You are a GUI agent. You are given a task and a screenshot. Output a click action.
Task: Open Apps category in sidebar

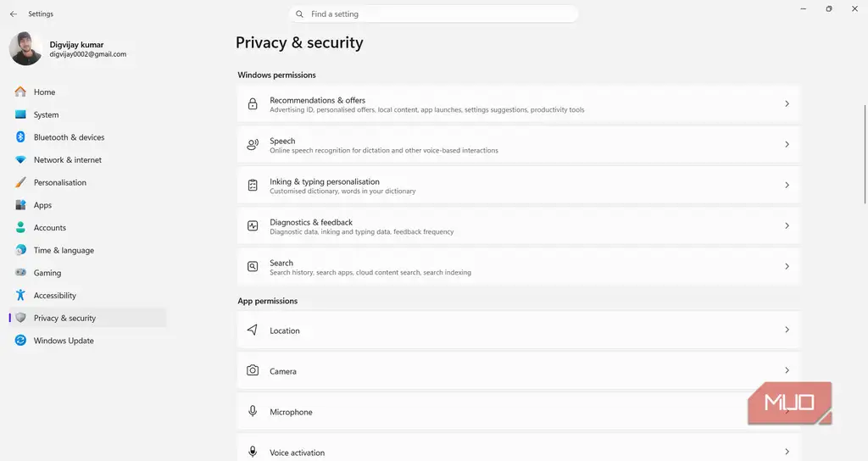pyautogui.click(x=87, y=205)
